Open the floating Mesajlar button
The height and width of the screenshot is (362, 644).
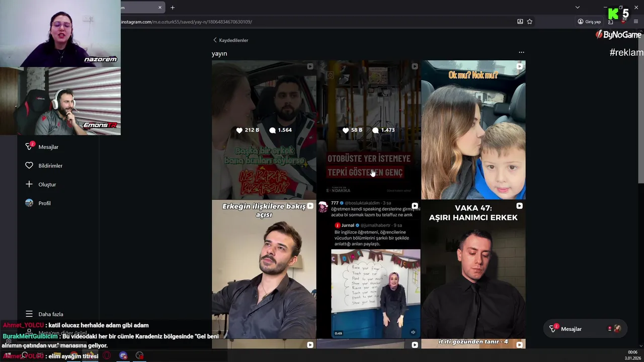586,329
